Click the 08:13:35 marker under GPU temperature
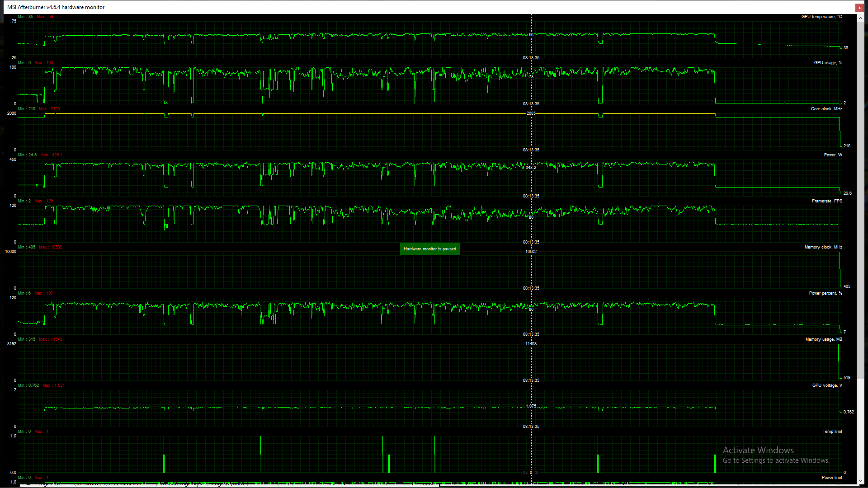 pos(531,58)
